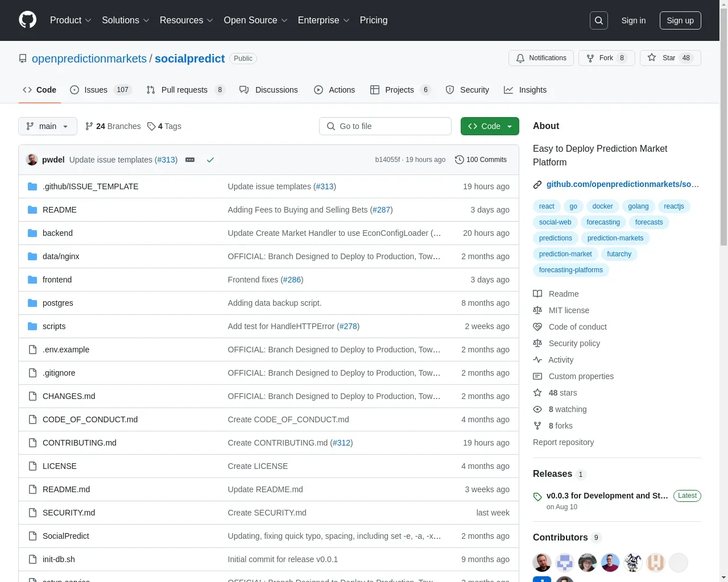Image resolution: width=728 pixels, height=582 pixels.
Task: Click the 48 stars link
Action: pos(555,393)
